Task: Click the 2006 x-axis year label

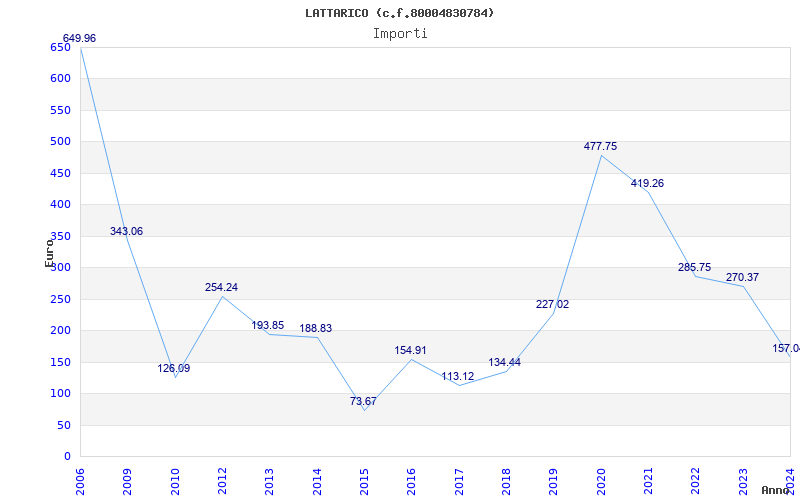Action: 80,481
